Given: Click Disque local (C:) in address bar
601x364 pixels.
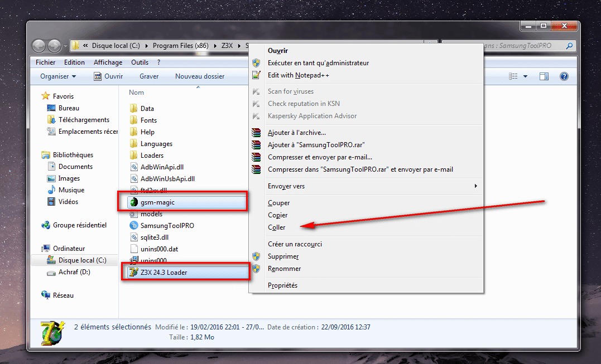Looking at the screenshot, I should point(116,46).
